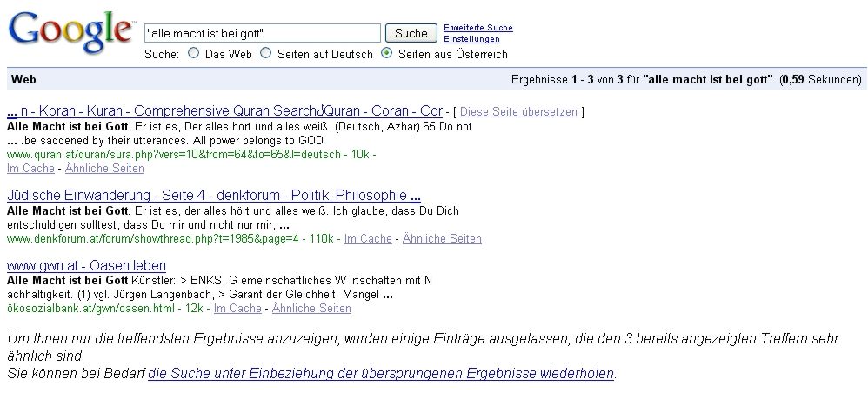Select the Das Web radio button

pos(194,54)
